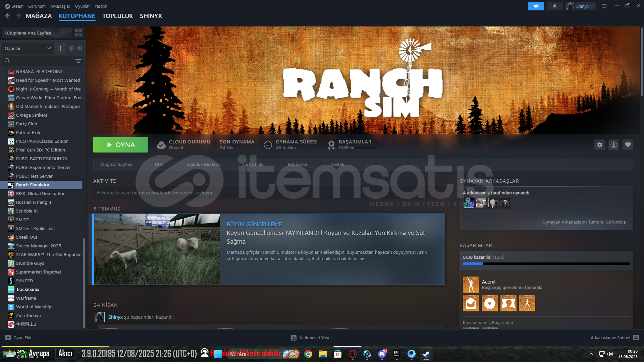Screen dimensions: 644x362
Task: Open the Yardım menu
Action: tap(101, 6)
